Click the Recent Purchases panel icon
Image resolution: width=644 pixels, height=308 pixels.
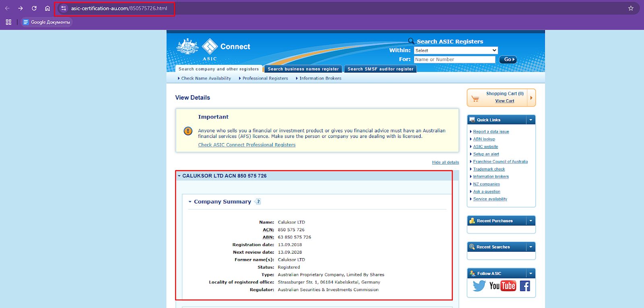[x=472, y=221]
